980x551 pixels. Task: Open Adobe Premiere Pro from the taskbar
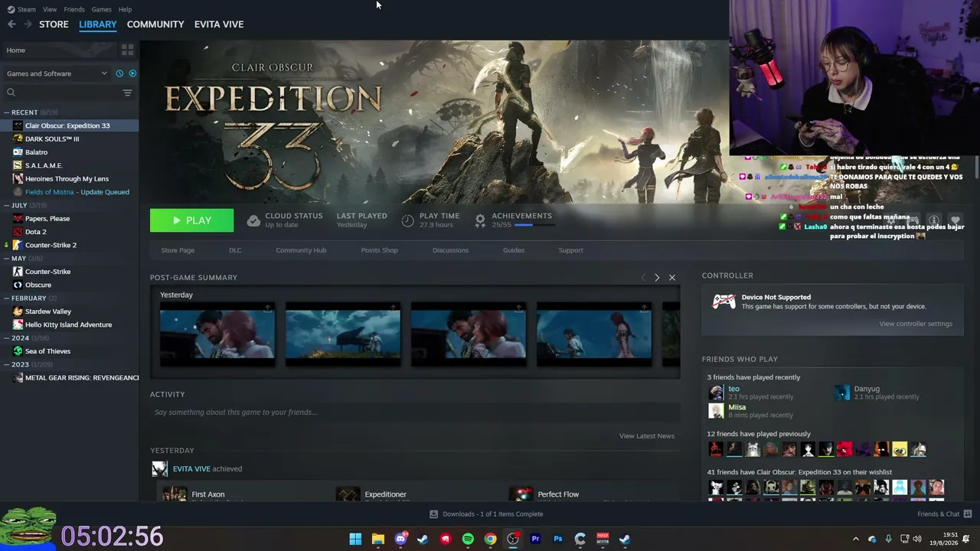[535, 539]
